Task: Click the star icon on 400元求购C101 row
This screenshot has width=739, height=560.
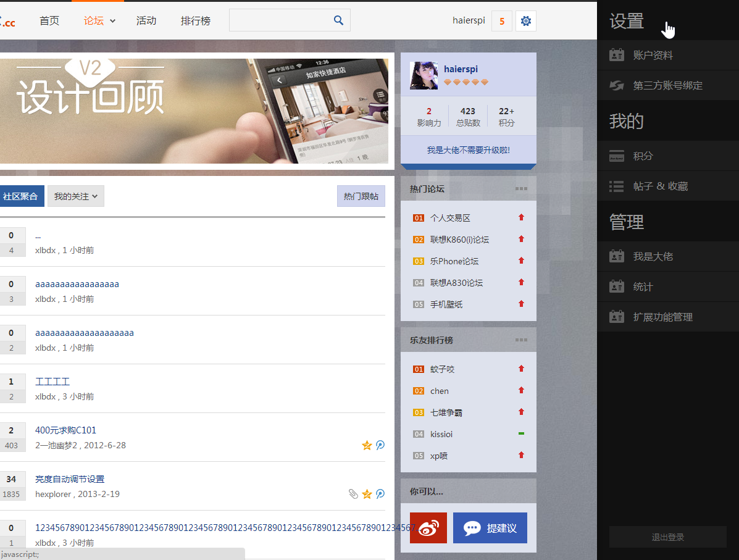Action: click(367, 445)
